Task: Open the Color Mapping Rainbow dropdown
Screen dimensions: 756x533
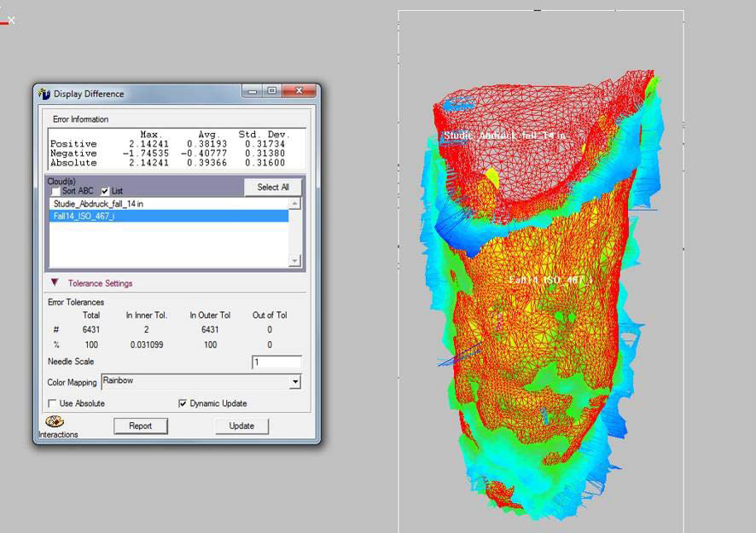Action: coord(295,382)
